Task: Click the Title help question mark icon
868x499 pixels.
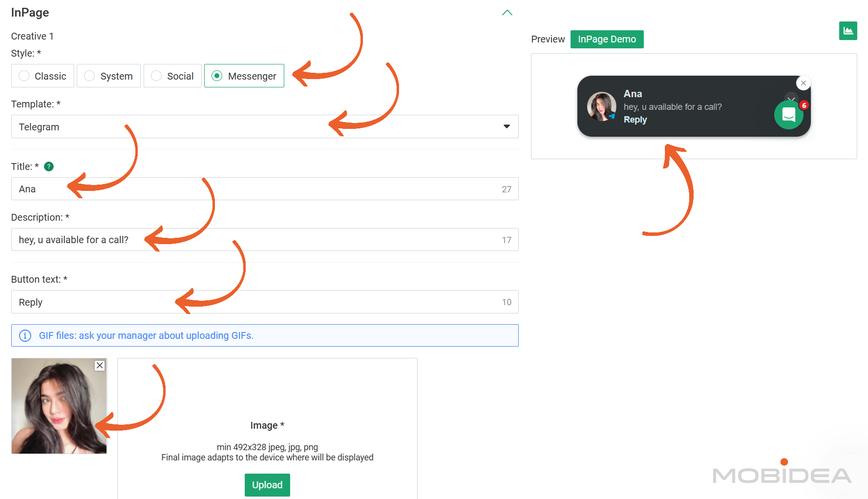Action: pyautogui.click(x=49, y=166)
